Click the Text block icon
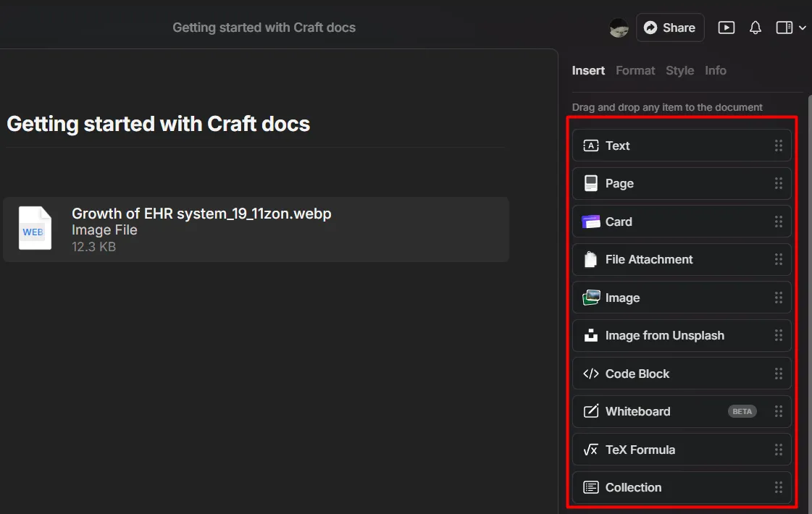Viewport: 812px width, 514px height. [x=591, y=146]
